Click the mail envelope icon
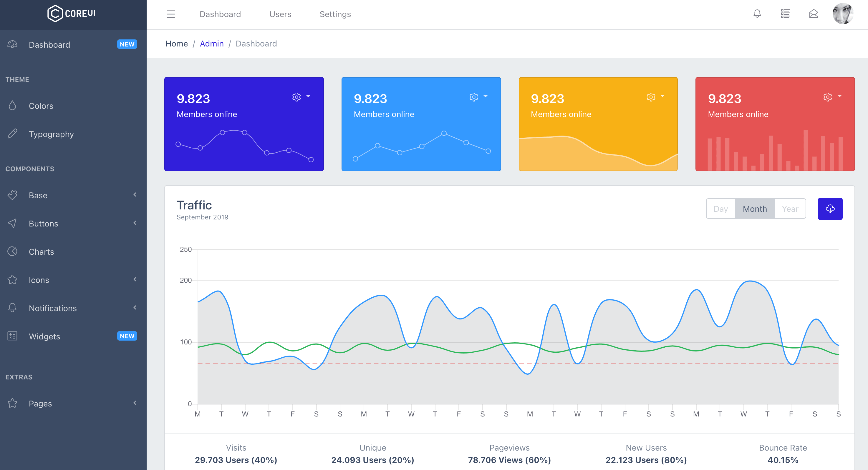The width and height of the screenshot is (868, 470). point(814,14)
